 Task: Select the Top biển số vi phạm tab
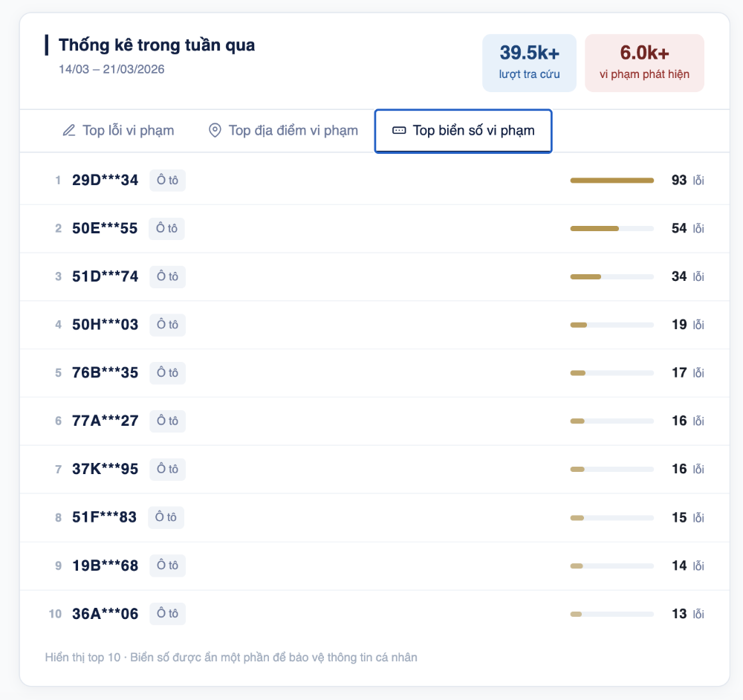463,131
